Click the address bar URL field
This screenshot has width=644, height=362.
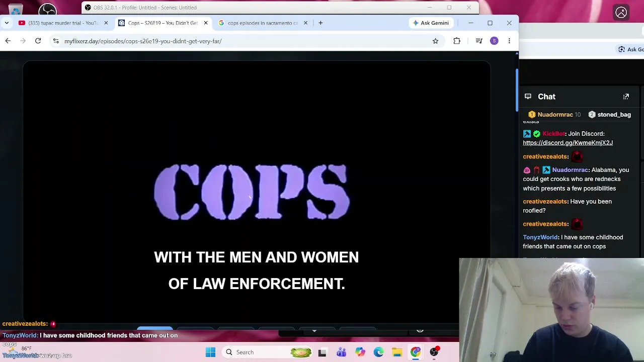pos(247,41)
